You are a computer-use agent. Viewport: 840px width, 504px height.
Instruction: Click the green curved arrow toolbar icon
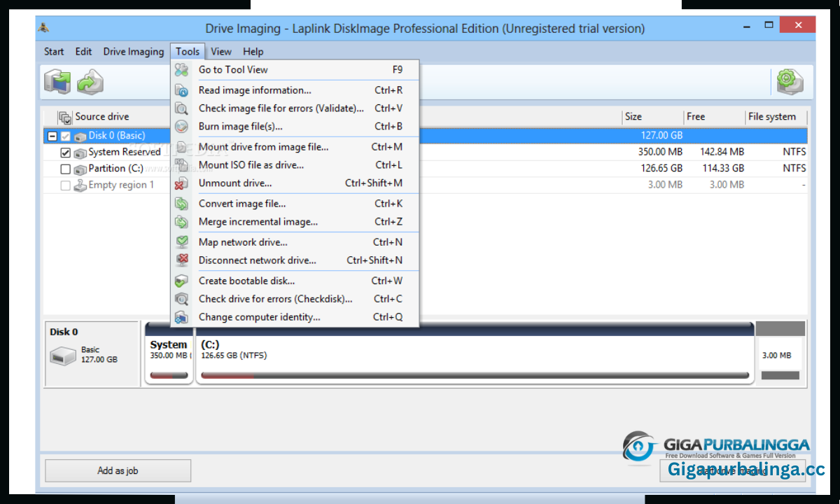click(x=90, y=82)
